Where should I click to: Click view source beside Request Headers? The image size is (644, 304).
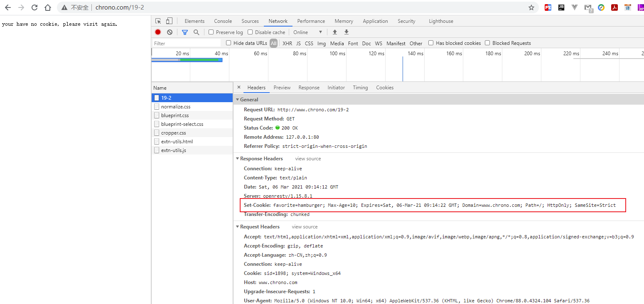pyautogui.click(x=305, y=227)
